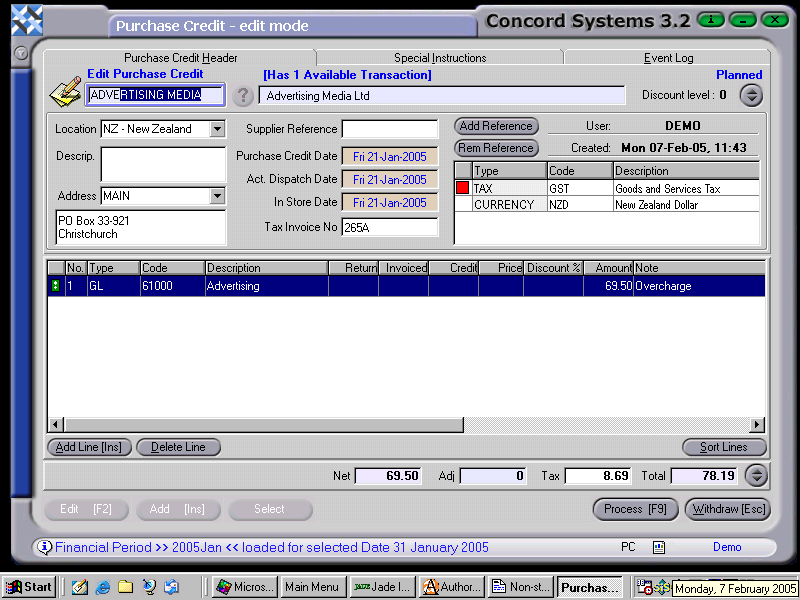Click the green double-arrow icon on Advertising line
The image size is (800, 600).
[53, 285]
